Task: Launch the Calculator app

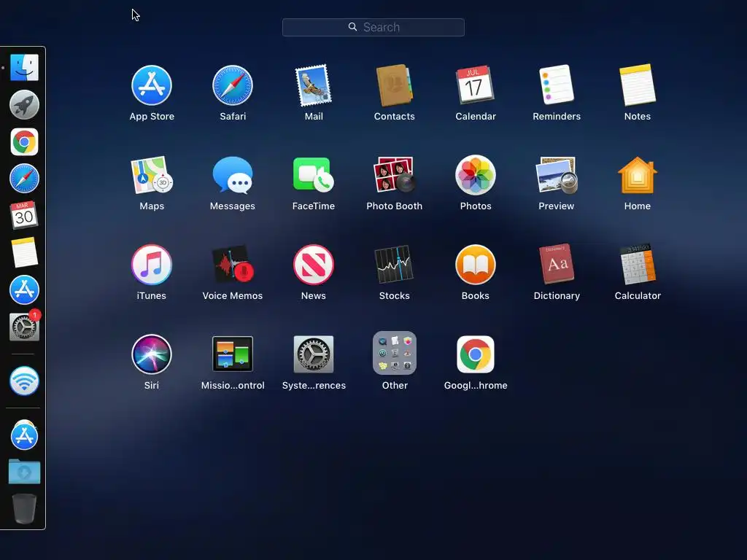Action: point(638,265)
